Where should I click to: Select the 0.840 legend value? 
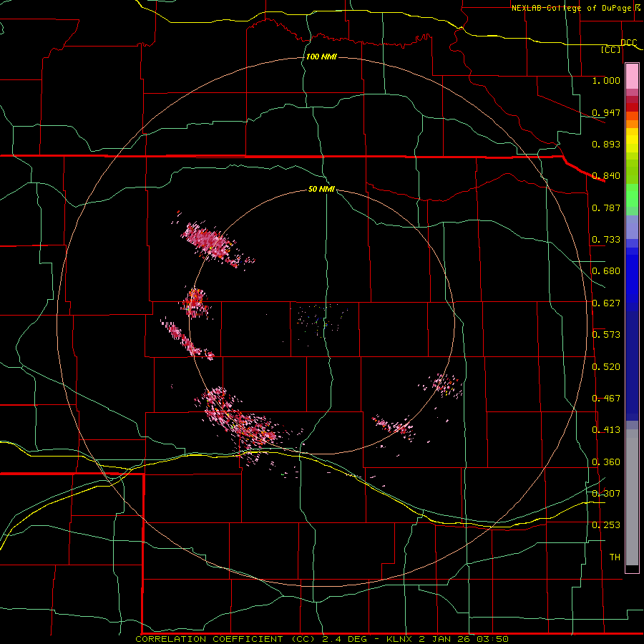click(606, 176)
